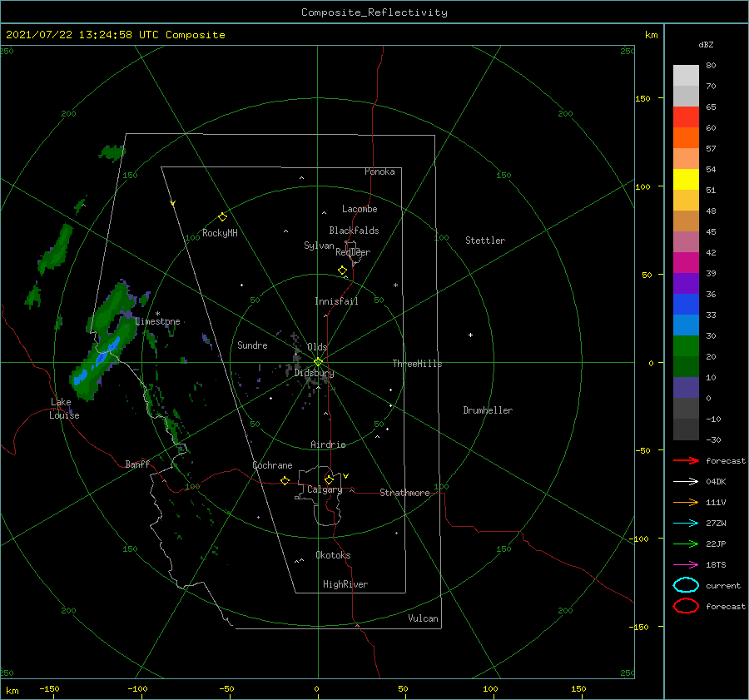Image resolution: width=749 pixels, height=700 pixels.
Task: Click the Airdrie town label
Action: point(328,444)
